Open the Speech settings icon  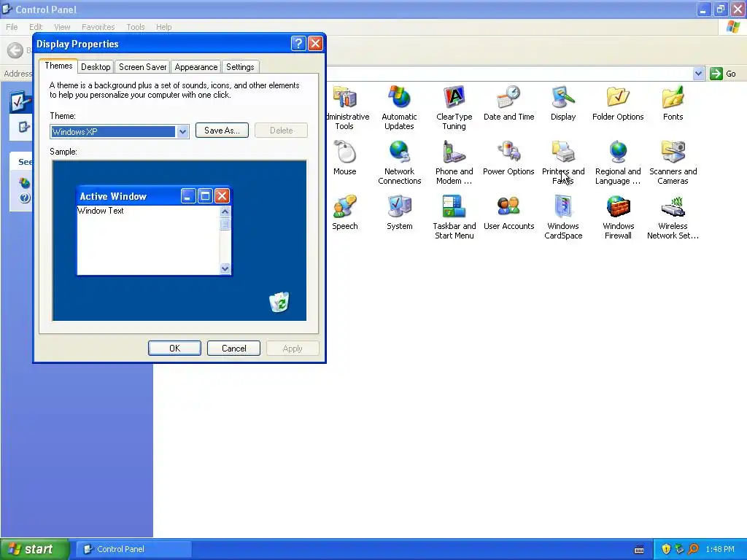(345, 207)
